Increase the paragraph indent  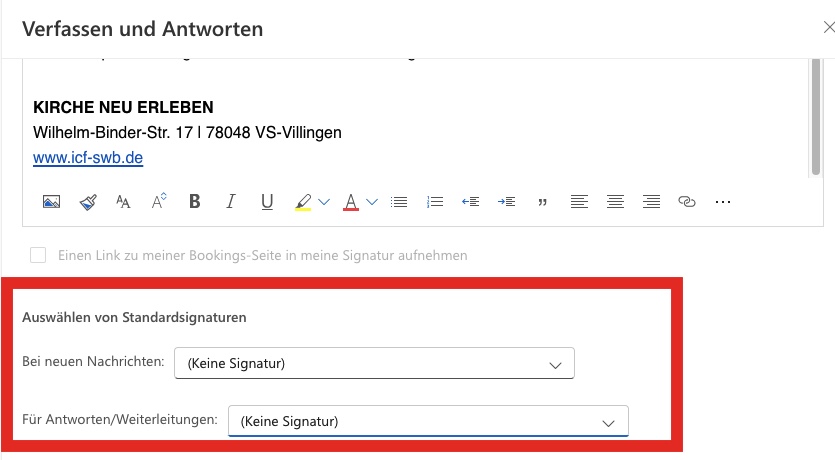(507, 202)
